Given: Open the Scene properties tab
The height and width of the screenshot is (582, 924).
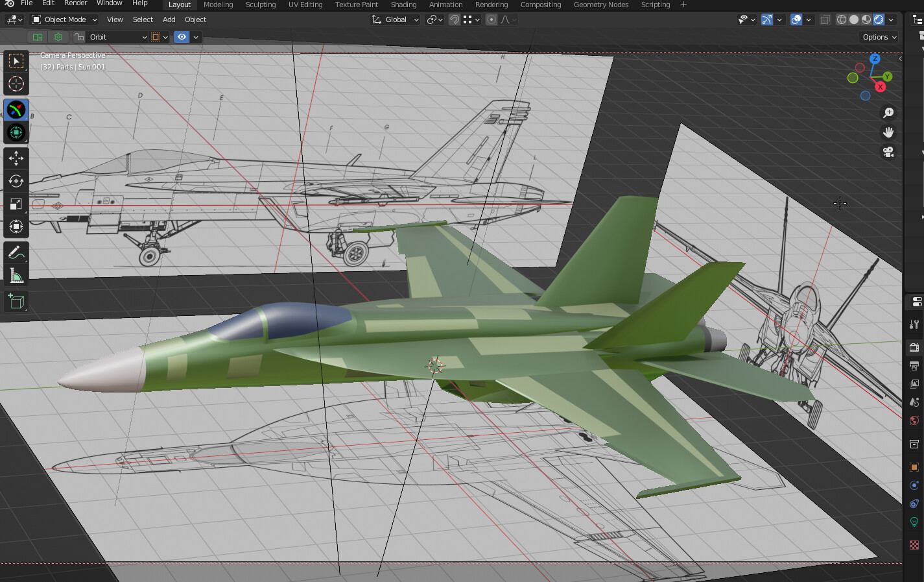Looking at the screenshot, I should 914,402.
